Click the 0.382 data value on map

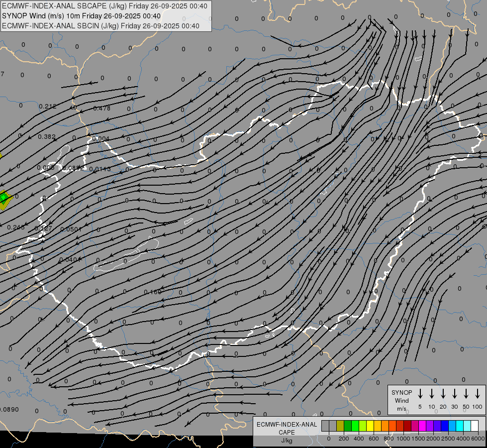click(47, 136)
